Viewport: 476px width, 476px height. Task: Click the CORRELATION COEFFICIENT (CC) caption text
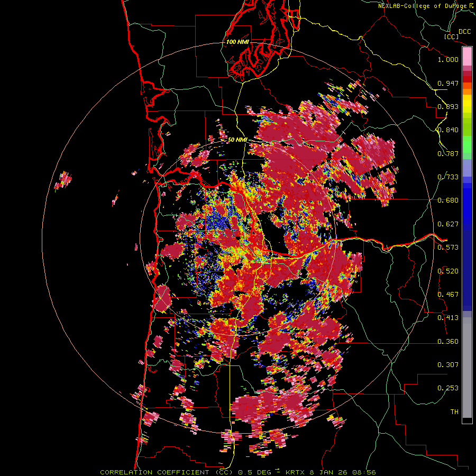167,472
